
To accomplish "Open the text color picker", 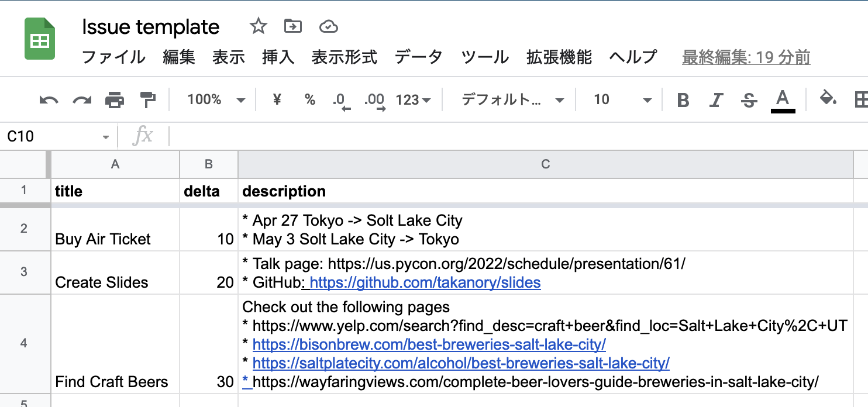I will 783,99.
